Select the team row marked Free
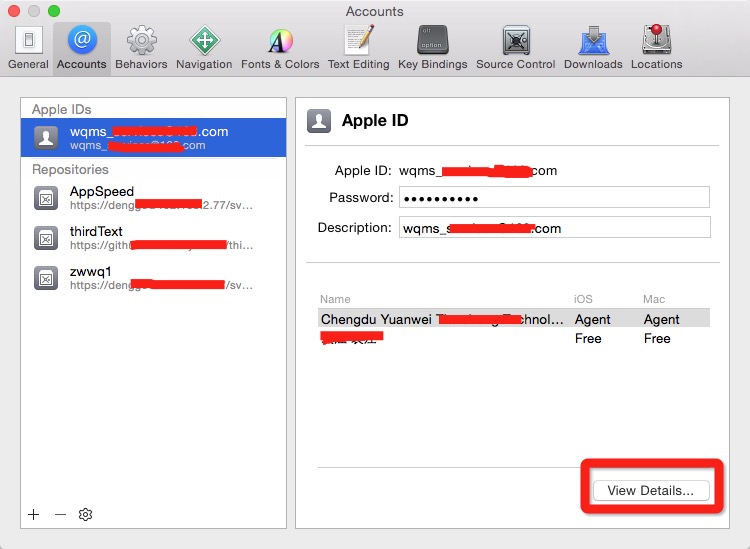The width and height of the screenshot is (750, 549). (x=514, y=338)
